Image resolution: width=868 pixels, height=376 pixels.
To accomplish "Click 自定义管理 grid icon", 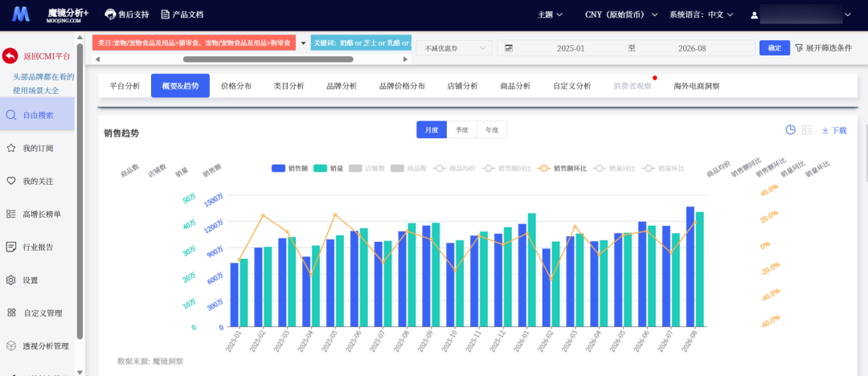I will tap(11, 313).
